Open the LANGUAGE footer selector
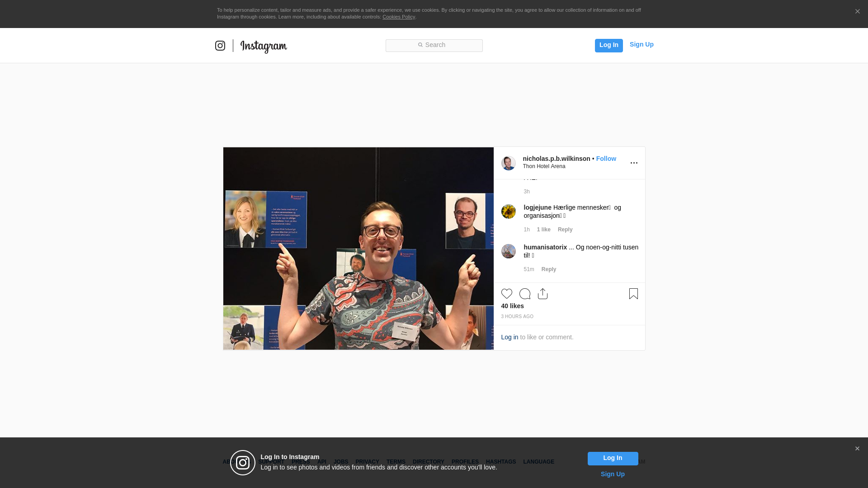868x488 pixels. 539,462
